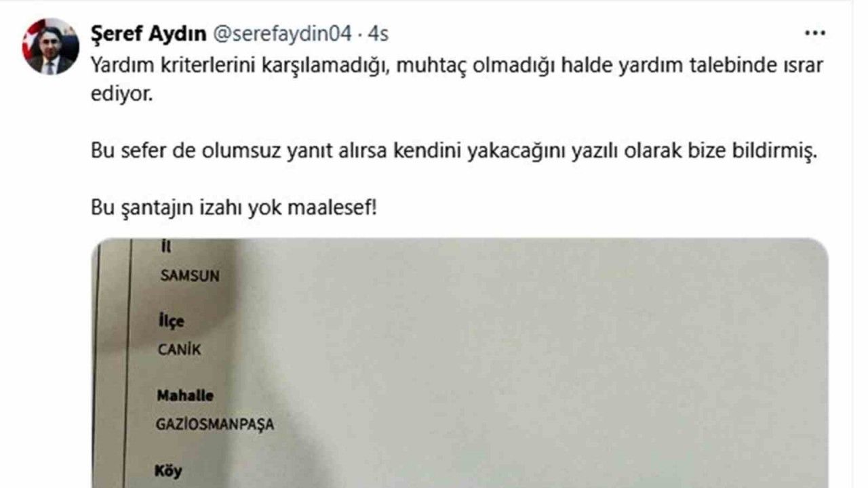Open the attached document photo
The width and height of the screenshot is (868, 488).
pos(460,363)
